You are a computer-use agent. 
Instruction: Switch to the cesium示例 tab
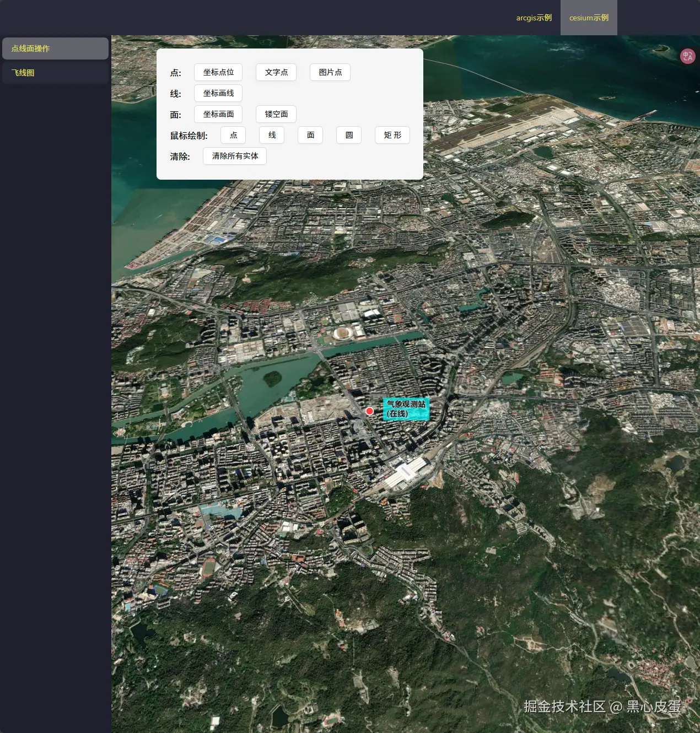point(589,18)
